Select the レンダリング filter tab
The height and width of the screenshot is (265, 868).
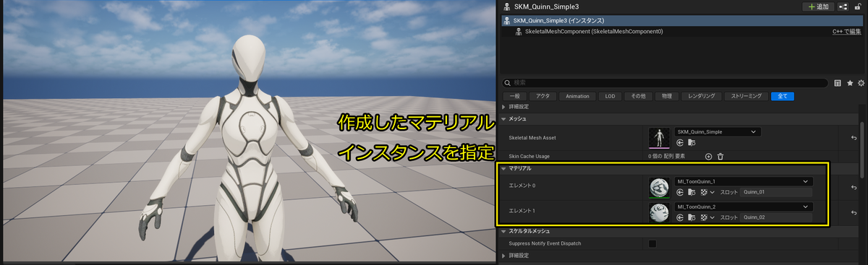[702, 96]
